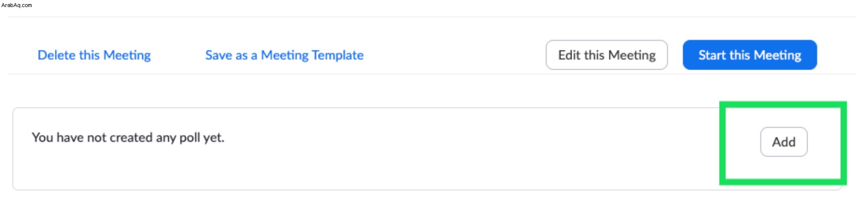Hit the blue filled Start this Meeting button
Viewport: 868px width, 210px height.
click(x=750, y=55)
